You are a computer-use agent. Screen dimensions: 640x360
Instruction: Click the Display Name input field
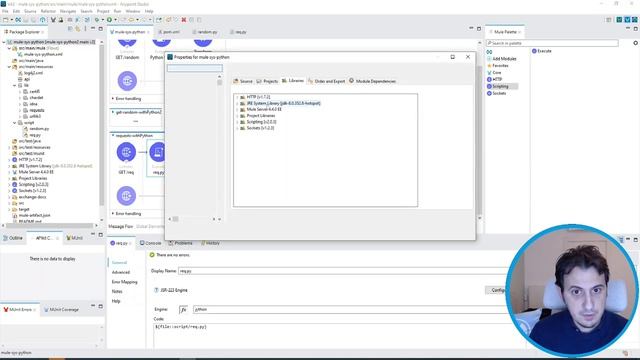click(342, 271)
